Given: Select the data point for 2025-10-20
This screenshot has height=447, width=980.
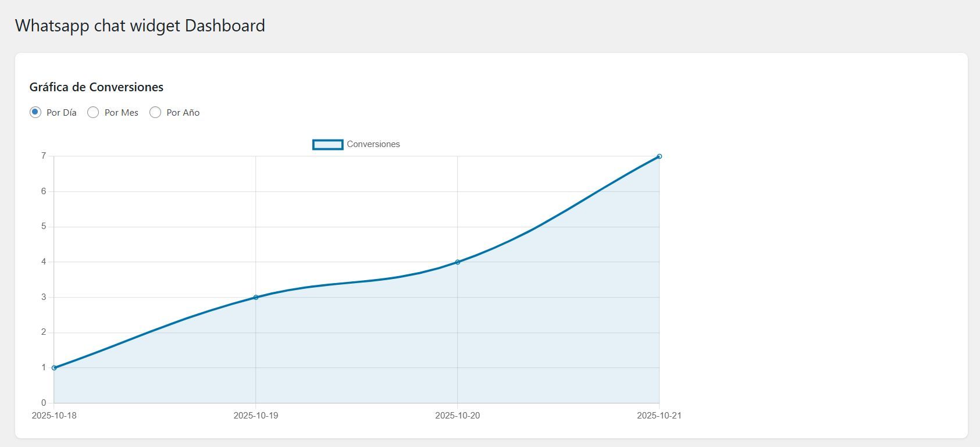Looking at the screenshot, I should [458, 262].
